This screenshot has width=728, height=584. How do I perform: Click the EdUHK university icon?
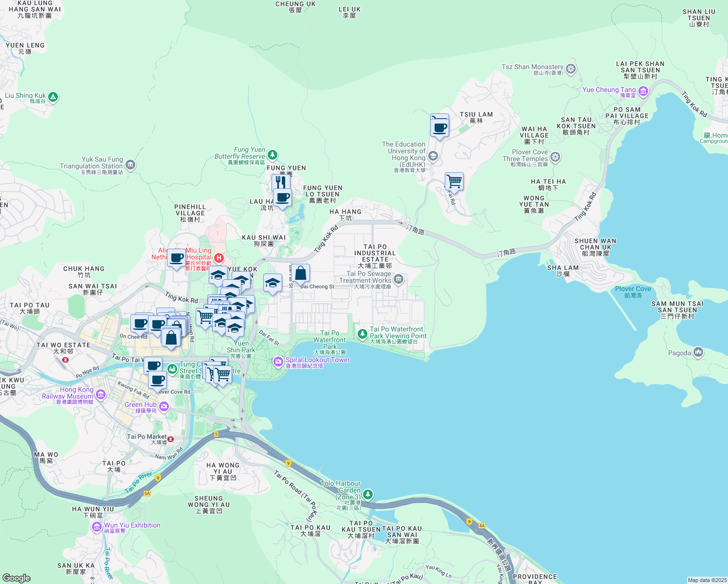(432, 156)
